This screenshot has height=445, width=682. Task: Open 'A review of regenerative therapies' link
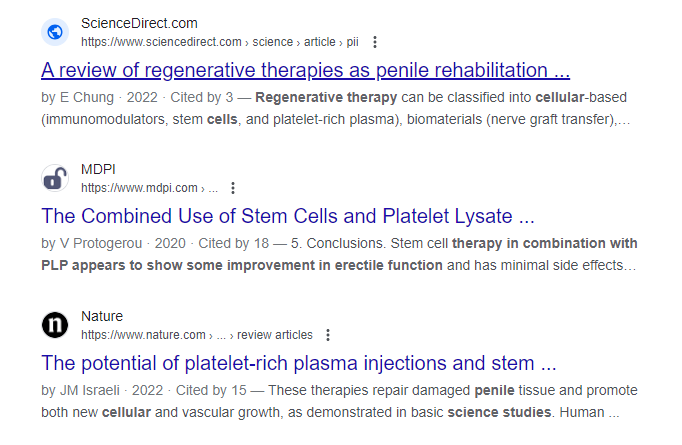click(305, 70)
